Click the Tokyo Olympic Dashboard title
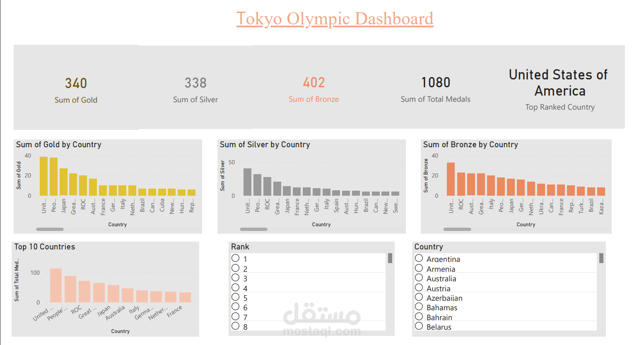 click(x=335, y=19)
